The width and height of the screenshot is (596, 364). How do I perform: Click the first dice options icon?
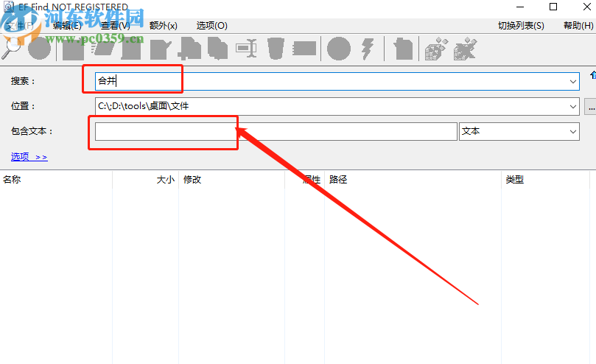[x=436, y=49]
